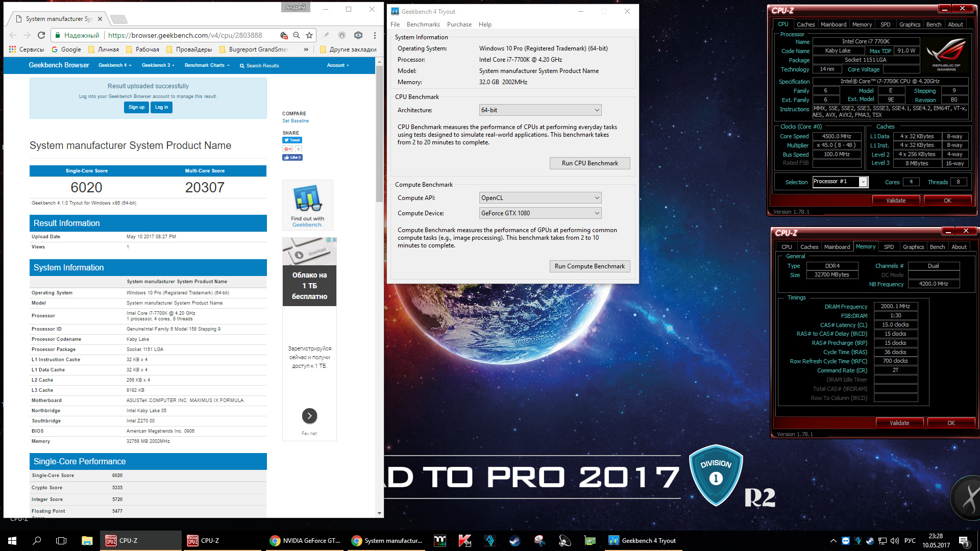
Task: Click the browser page vertical scrollbar
Action: click(379, 135)
